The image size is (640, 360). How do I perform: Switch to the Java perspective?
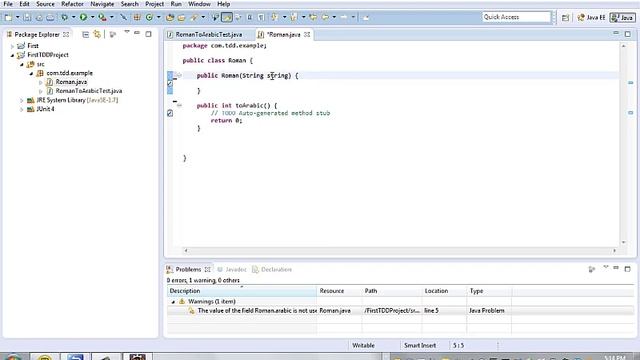pyautogui.click(x=622, y=18)
